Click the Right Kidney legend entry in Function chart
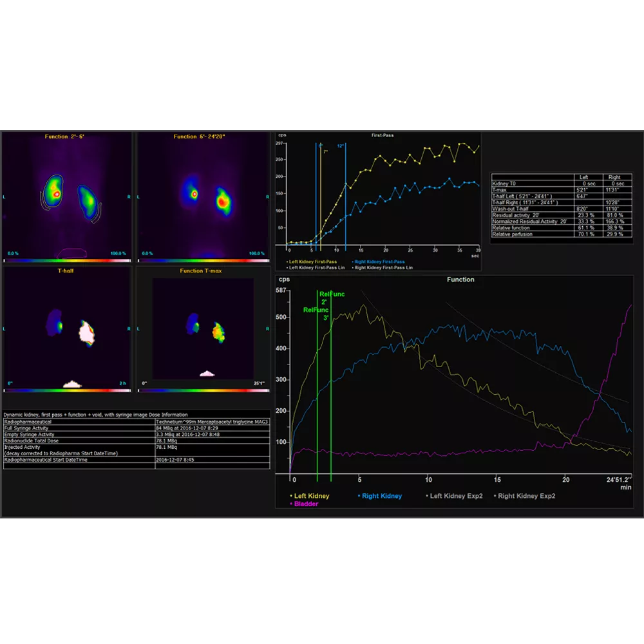 click(x=380, y=496)
